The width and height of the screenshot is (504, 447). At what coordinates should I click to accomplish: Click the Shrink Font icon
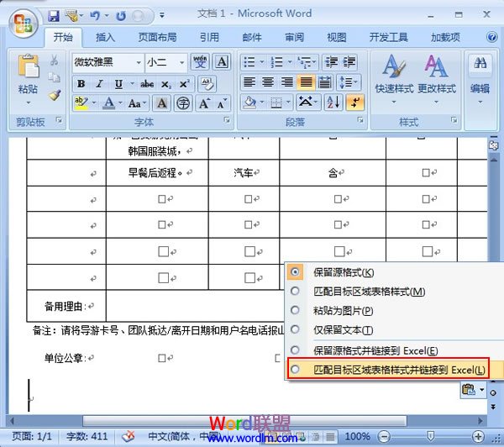point(222,103)
